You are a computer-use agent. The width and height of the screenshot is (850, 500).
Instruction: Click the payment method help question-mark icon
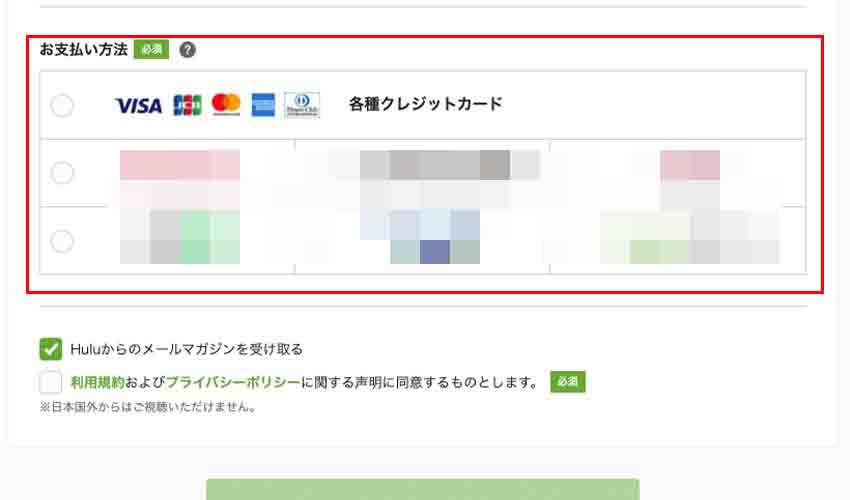[x=188, y=50]
